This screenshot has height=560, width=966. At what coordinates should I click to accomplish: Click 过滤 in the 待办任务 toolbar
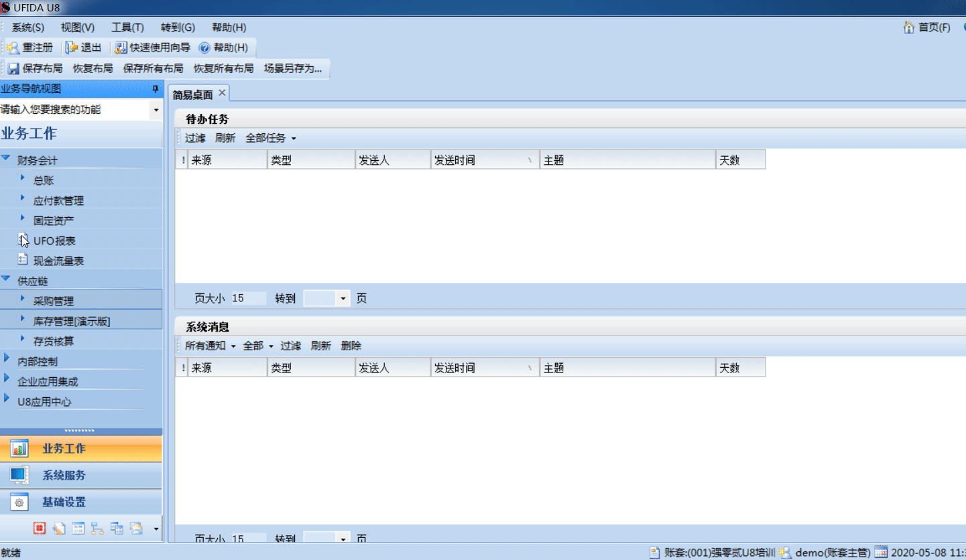tap(195, 139)
